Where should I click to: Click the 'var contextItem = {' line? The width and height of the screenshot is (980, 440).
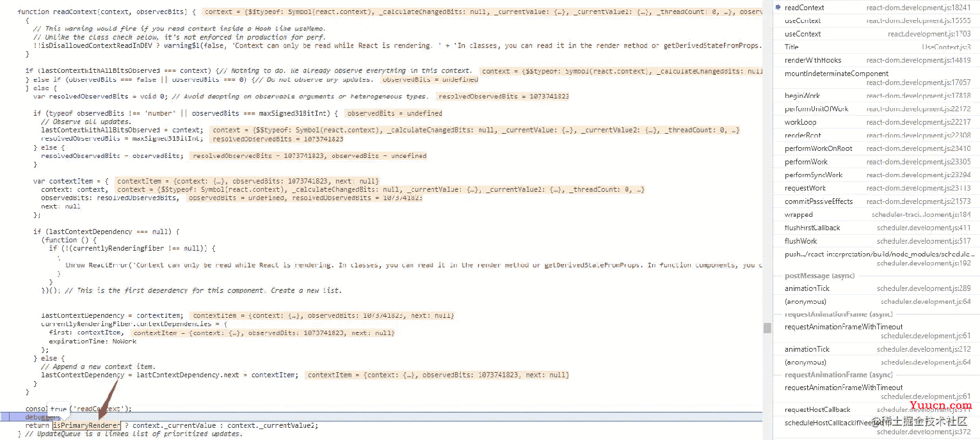coord(71,181)
